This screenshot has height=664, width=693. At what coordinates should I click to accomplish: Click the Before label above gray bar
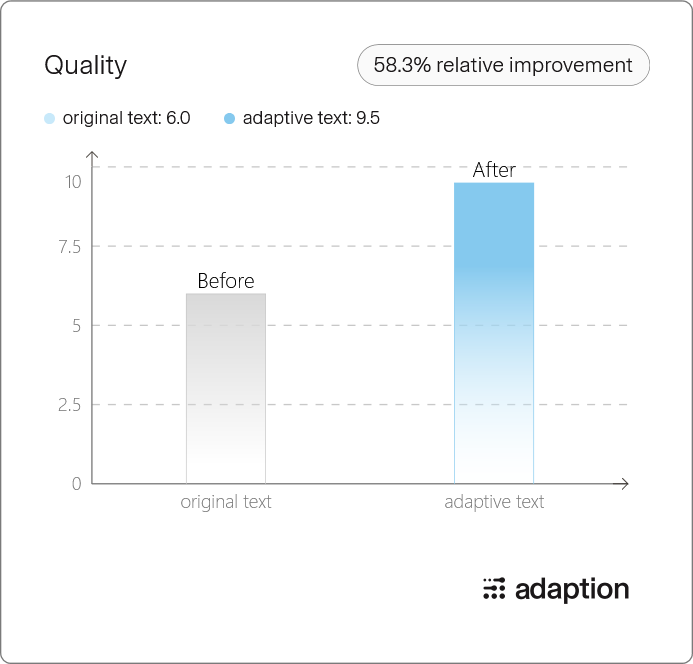tap(226, 281)
